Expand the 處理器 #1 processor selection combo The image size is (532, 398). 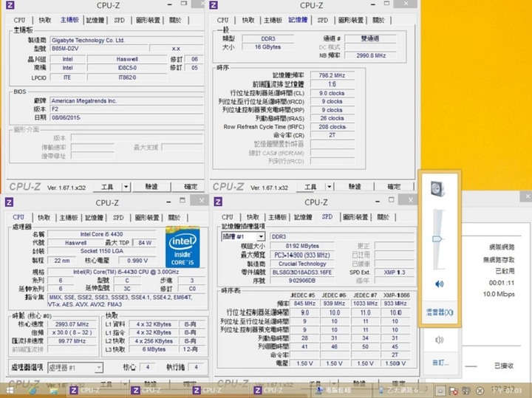(x=98, y=368)
